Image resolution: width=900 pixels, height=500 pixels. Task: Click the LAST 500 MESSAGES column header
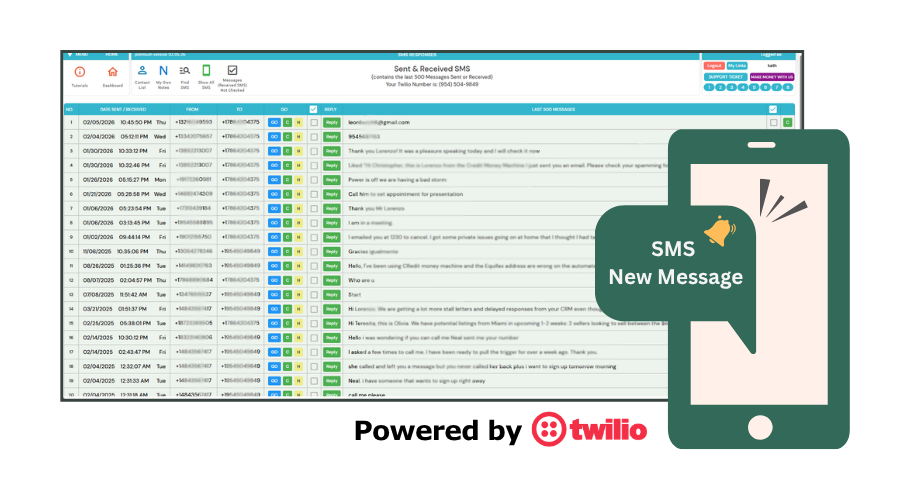[x=553, y=109]
